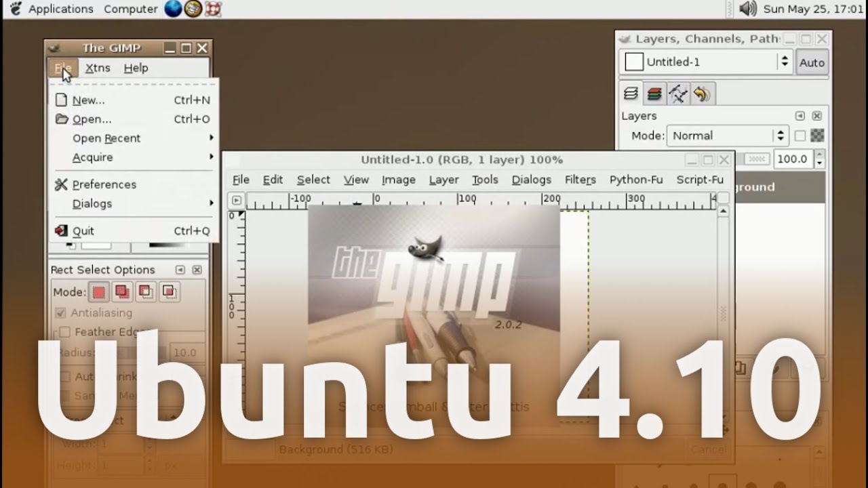The width and height of the screenshot is (868, 488).
Task: Switch to the Channels tab icon
Action: [x=654, y=94]
